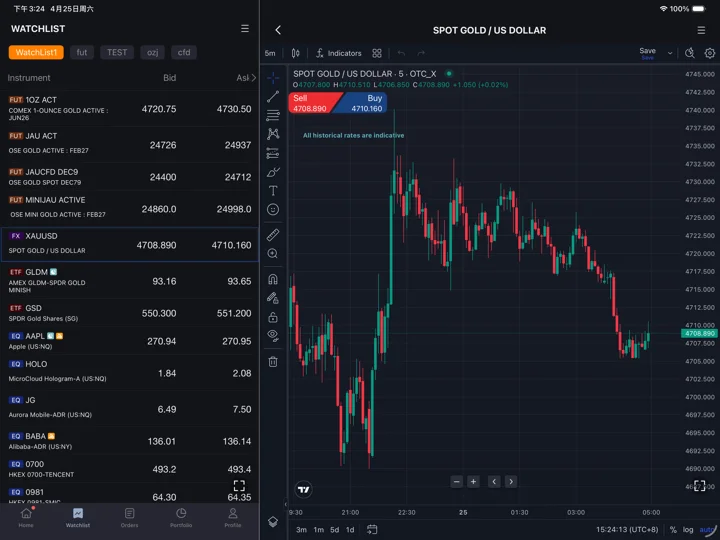Click the undo arrow
The height and width of the screenshot is (540, 720).
pyautogui.click(x=401, y=53)
